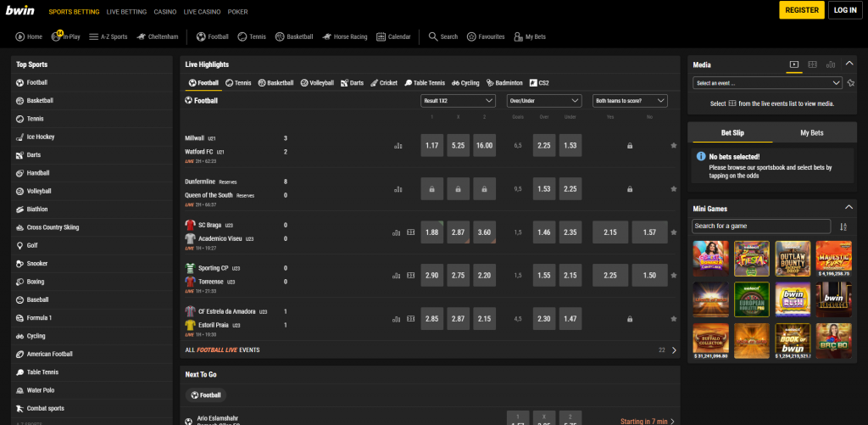Select Estoril Praia win odds 2.15

click(x=484, y=319)
